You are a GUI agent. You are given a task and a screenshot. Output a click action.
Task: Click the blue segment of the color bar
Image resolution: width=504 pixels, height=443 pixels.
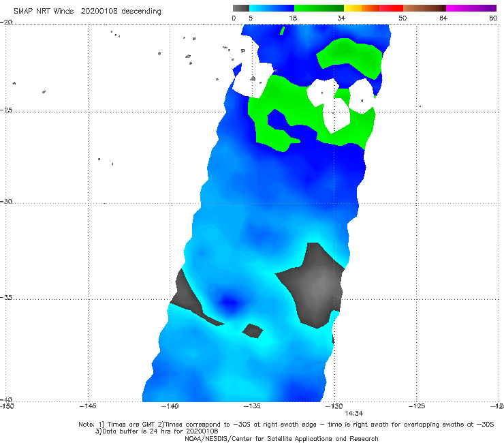(x=272, y=8)
